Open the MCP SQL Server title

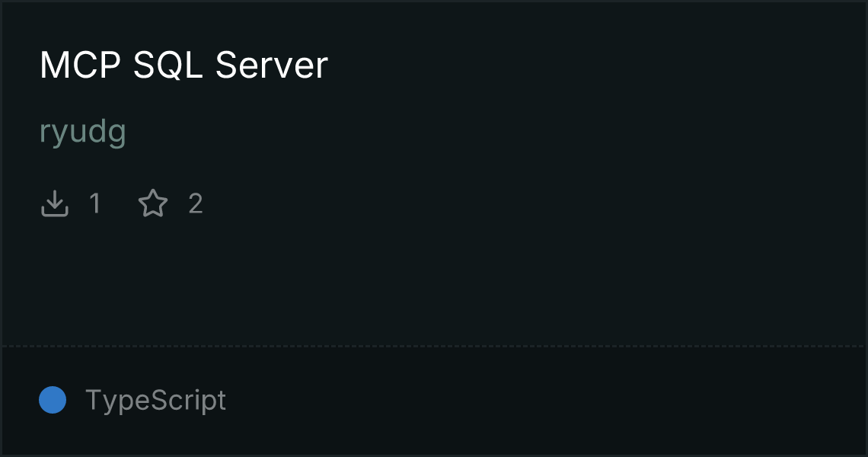pos(183,65)
